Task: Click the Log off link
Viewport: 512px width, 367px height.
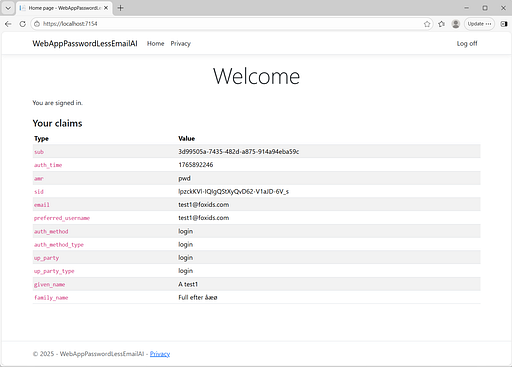Action: pyautogui.click(x=467, y=44)
